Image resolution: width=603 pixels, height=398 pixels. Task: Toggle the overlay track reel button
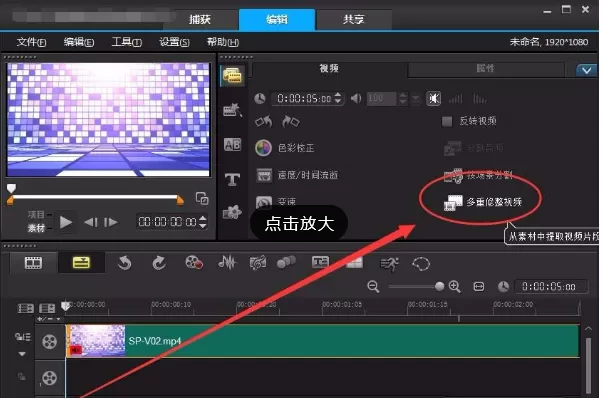tap(50, 378)
